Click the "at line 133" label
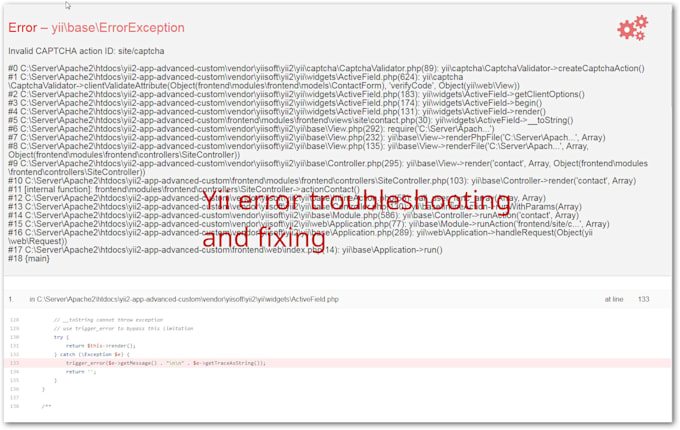 627,299
